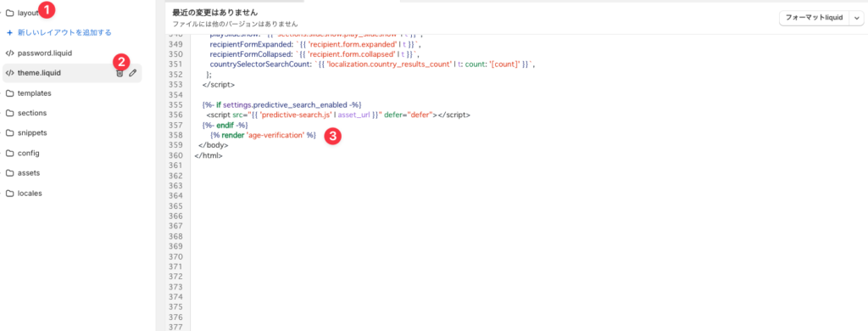Click the code icon beside theme.liquid
The image size is (868, 331).
(9, 73)
